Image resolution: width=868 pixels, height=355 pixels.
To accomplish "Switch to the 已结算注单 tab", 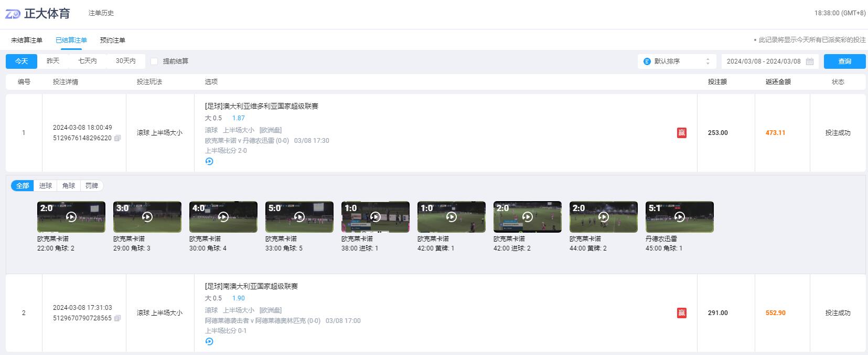I will (71, 40).
